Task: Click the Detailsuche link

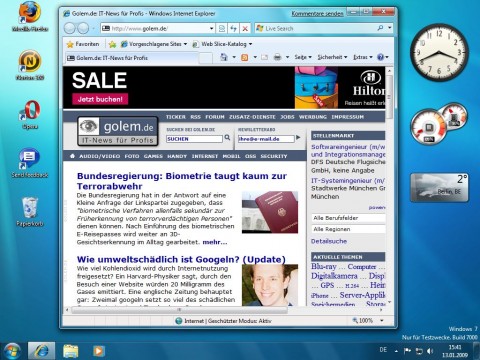Action: pyautogui.click(x=329, y=241)
